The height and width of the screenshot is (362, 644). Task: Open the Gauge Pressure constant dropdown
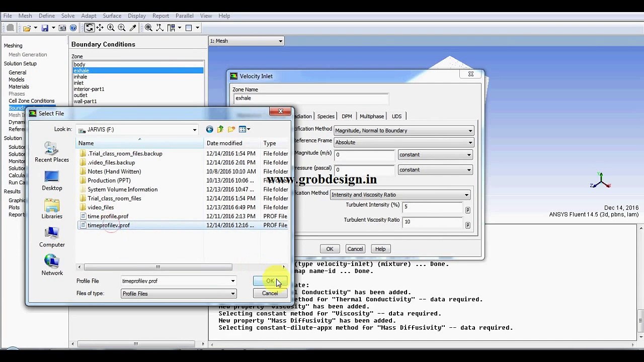(x=435, y=170)
